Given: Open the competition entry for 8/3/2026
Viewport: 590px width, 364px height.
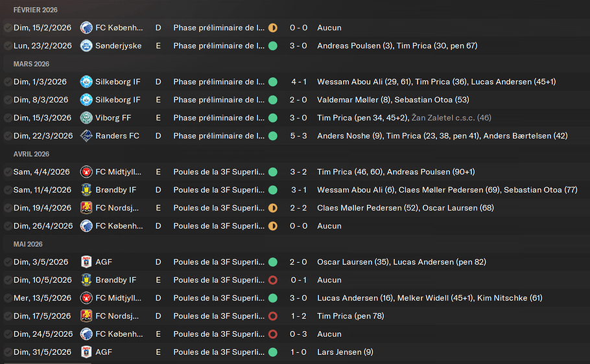Looking at the screenshot, I should click(218, 100).
